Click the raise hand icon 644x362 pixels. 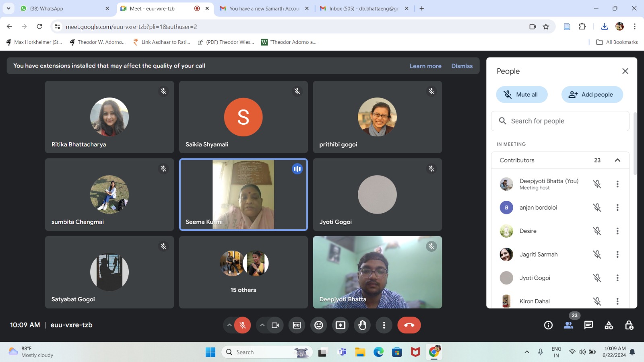(x=362, y=325)
